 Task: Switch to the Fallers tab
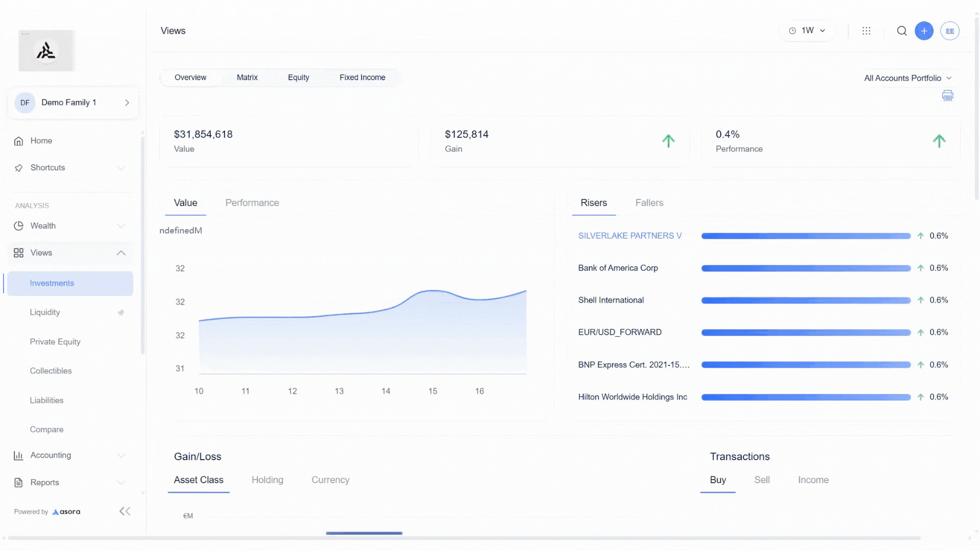[x=649, y=203]
